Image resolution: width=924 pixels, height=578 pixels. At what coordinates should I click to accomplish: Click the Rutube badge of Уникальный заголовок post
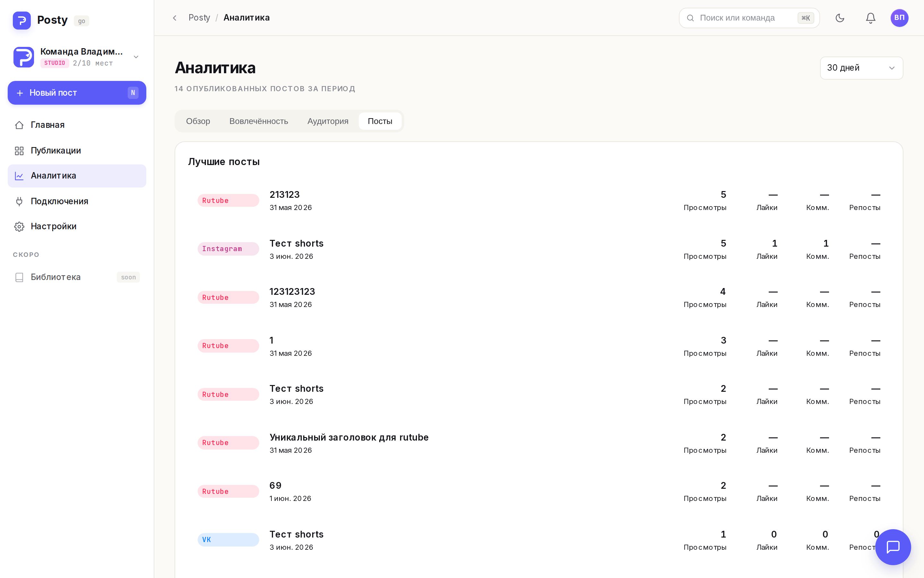[228, 443]
